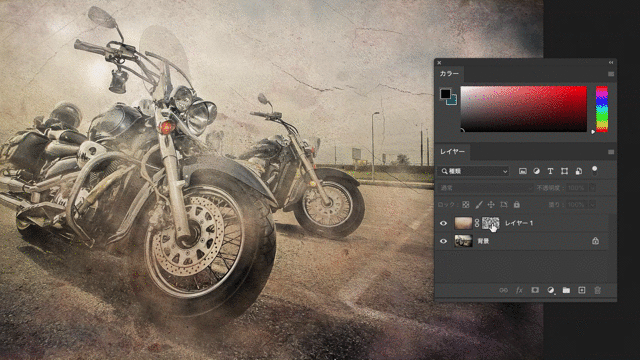Image resolution: width=640 pixels, height=360 pixels.
Task: Open the 種類 filter type dropdown
Action: (x=473, y=171)
